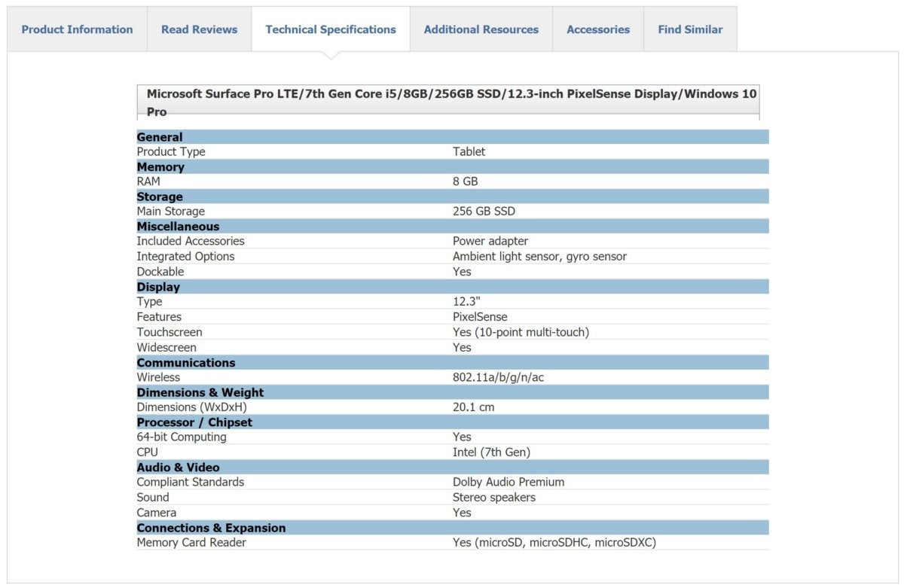This screenshot has height=588, width=904.
Task: Click the Miscellaneous section header
Action: [453, 226]
